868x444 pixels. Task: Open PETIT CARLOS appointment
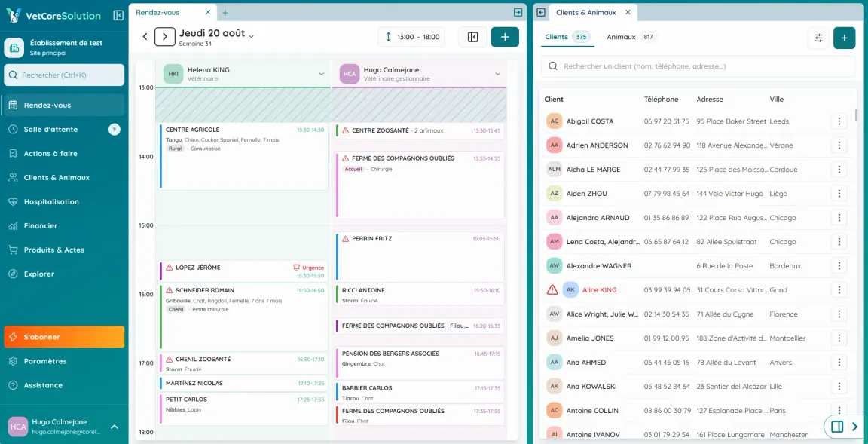tap(243, 408)
